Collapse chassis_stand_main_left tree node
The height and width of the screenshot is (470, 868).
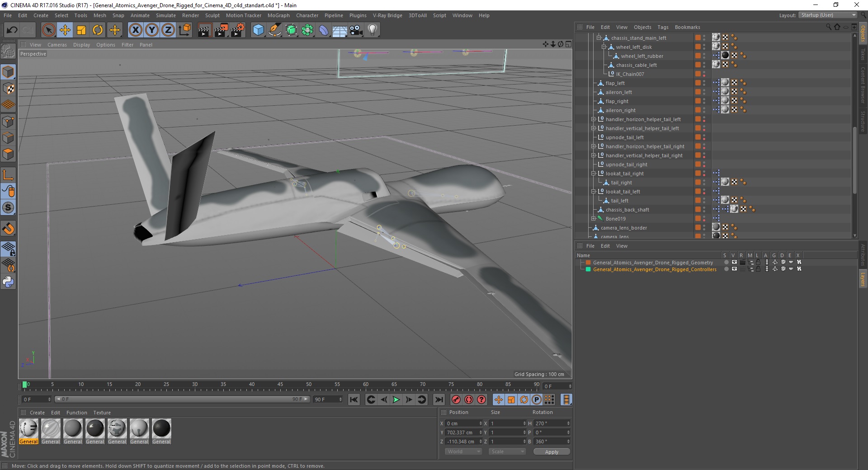point(599,38)
